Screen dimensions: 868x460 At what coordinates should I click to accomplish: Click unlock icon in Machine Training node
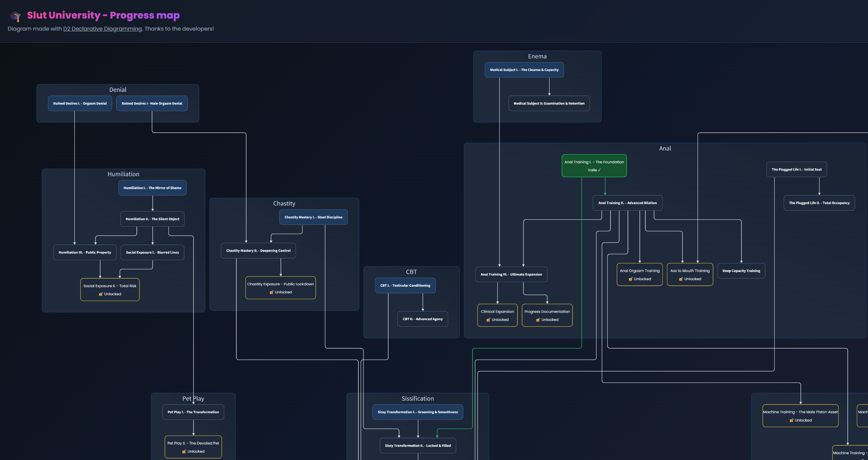click(791, 420)
